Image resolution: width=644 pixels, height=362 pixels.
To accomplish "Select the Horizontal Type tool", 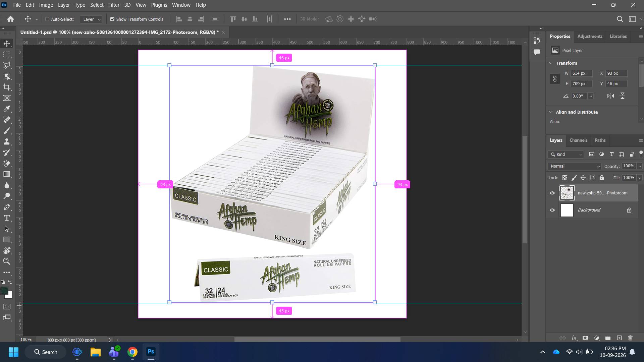I will click(x=7, y=218).
